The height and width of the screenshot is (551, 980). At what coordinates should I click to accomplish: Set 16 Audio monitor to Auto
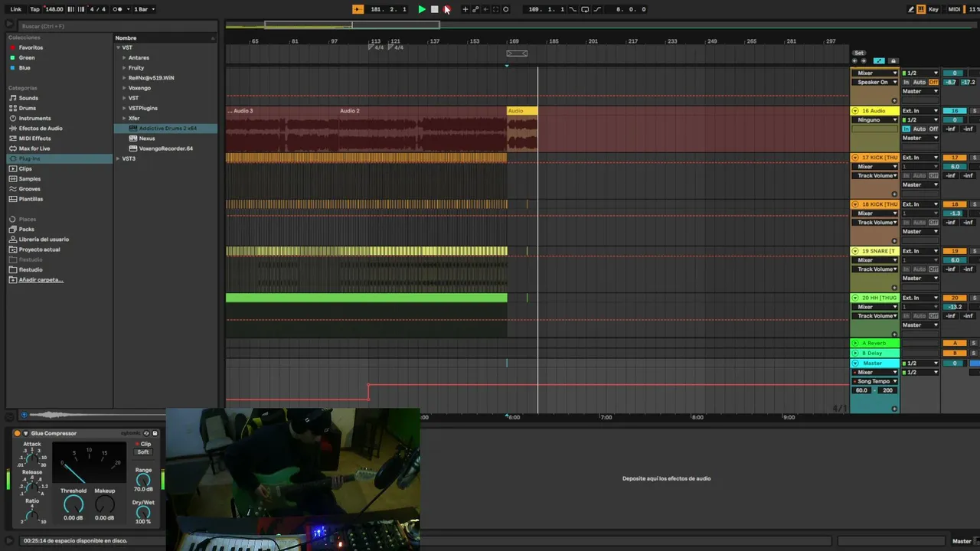coord(920,129)
